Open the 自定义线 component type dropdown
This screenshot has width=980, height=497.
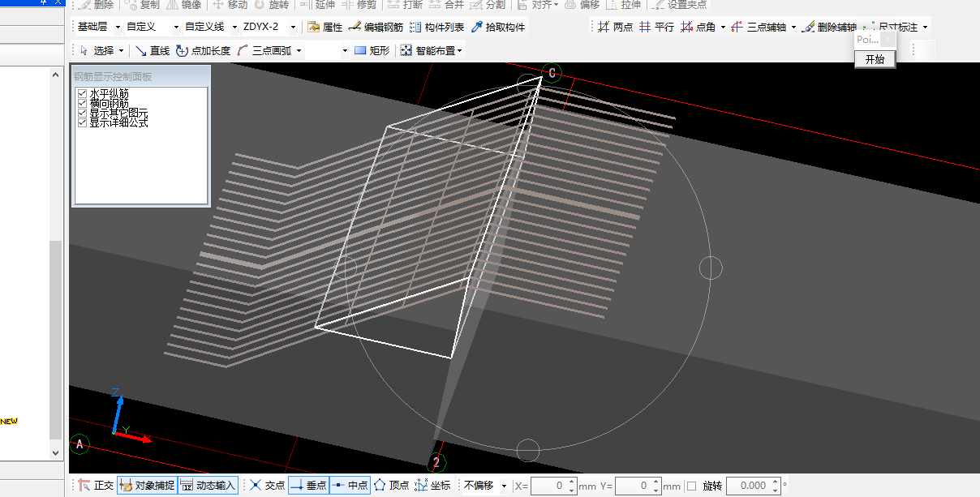pyautogui.click(x=234, y=27)
